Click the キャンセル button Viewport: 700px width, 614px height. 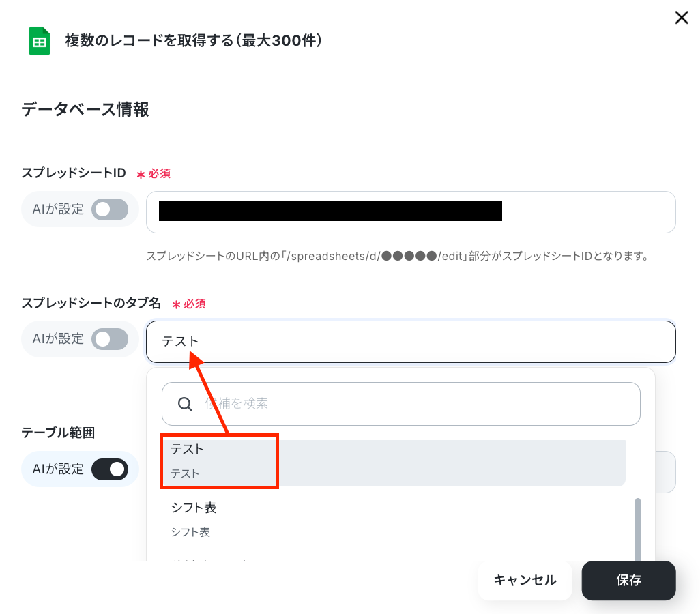(x=525, y=581)
